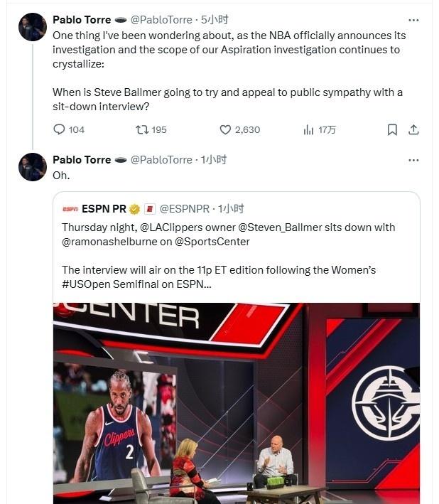Click the reply icon on the first tweet

tap(60, 129)
